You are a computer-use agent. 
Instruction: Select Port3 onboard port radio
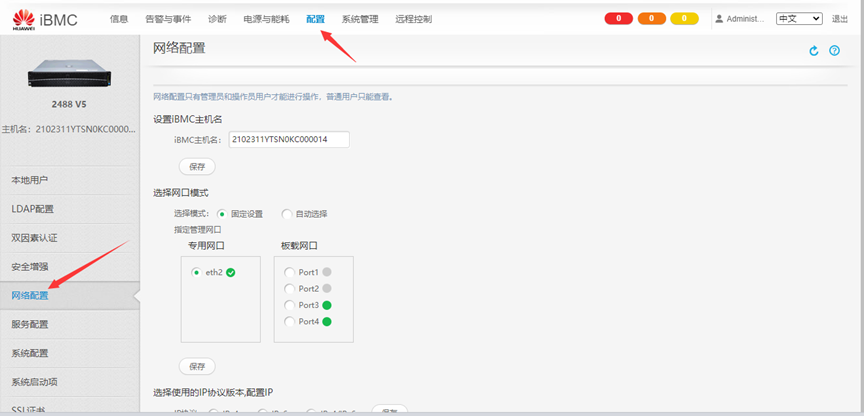[289, 305]
